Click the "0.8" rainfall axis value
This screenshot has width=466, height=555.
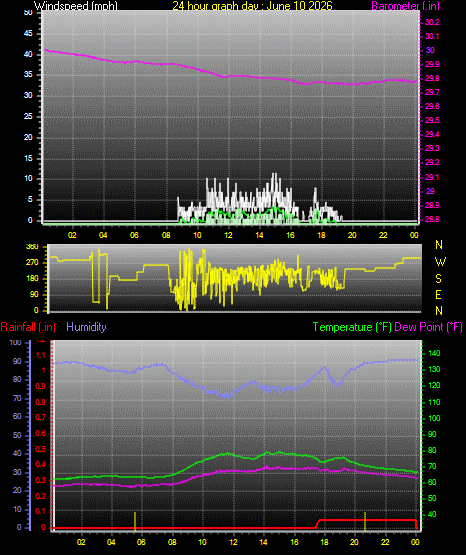tap(41, 402)
